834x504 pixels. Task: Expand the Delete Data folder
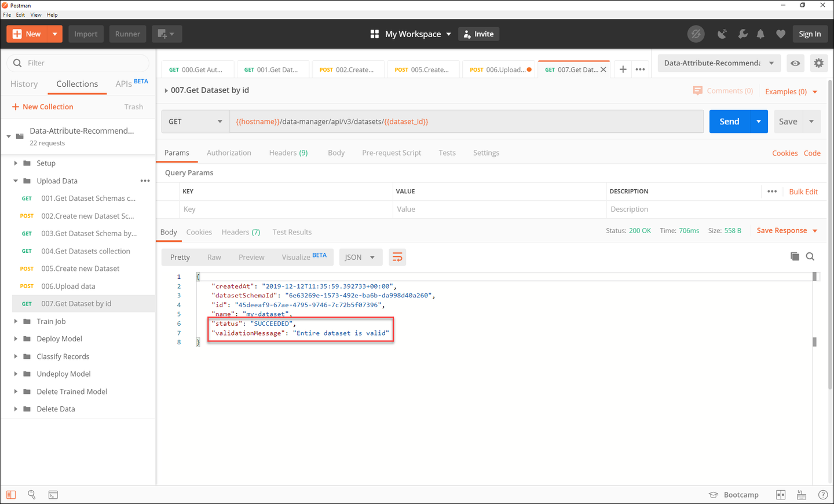(16, 409)
